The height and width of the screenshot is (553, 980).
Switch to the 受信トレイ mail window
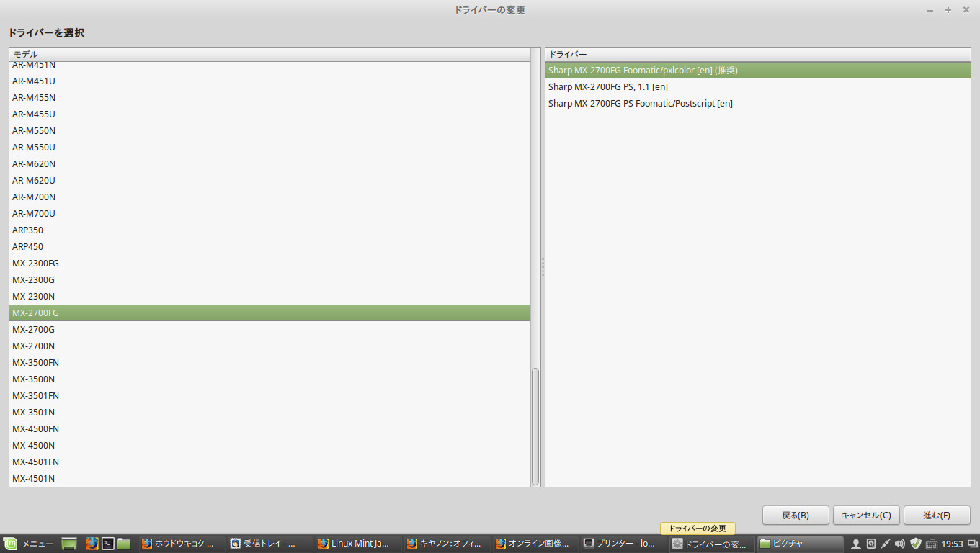click(x=269, y=544)
